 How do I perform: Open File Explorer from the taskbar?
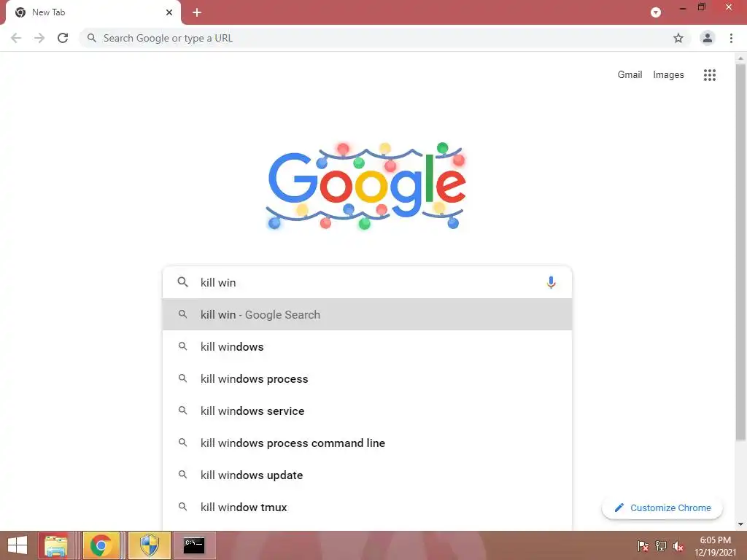55,545
